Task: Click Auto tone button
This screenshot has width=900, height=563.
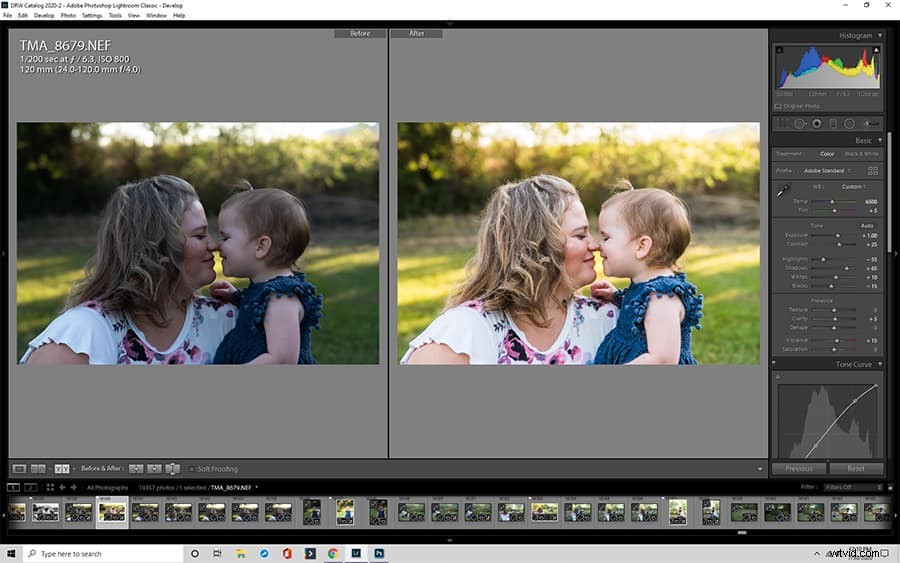Action: 867,226
